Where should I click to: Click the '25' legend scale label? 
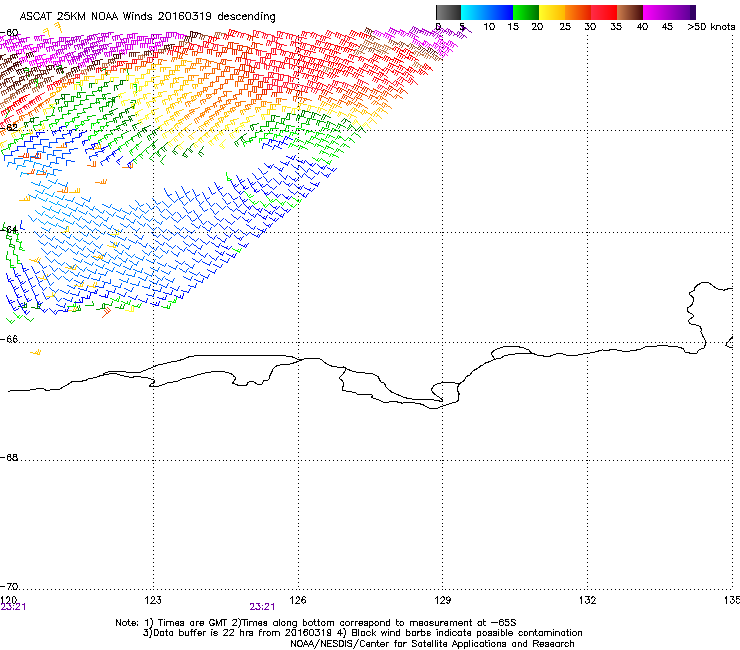click(565, 27)
